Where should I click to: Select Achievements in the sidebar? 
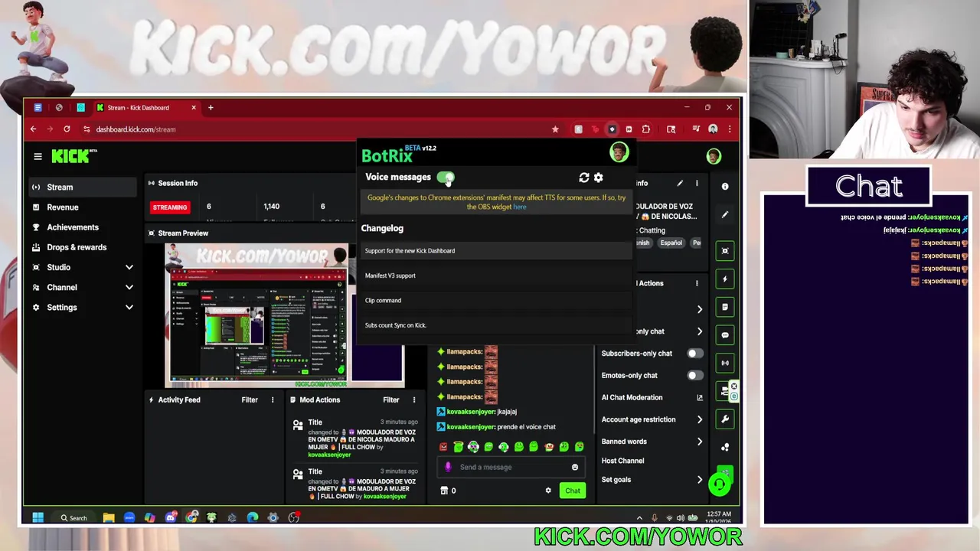tap(81, 227)
